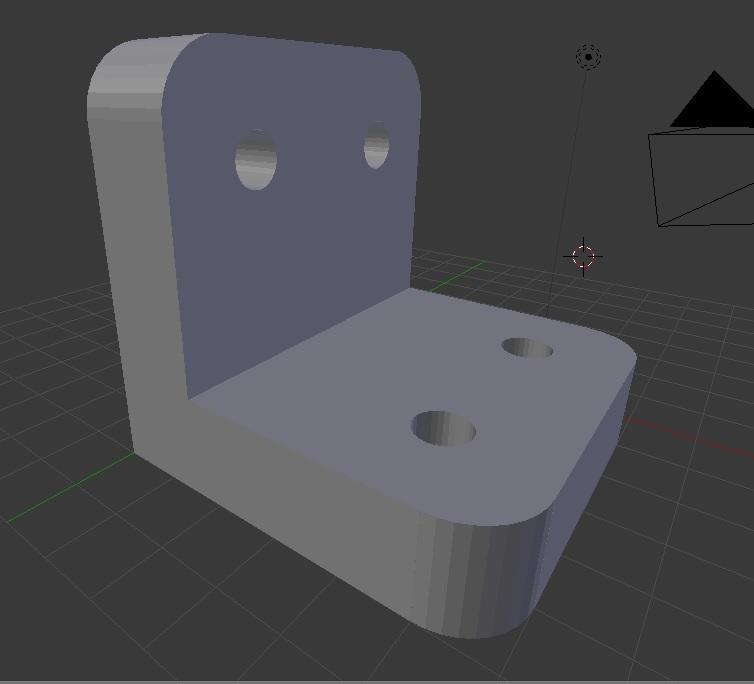Select the lamp object with dashed circle

(588, 57)
